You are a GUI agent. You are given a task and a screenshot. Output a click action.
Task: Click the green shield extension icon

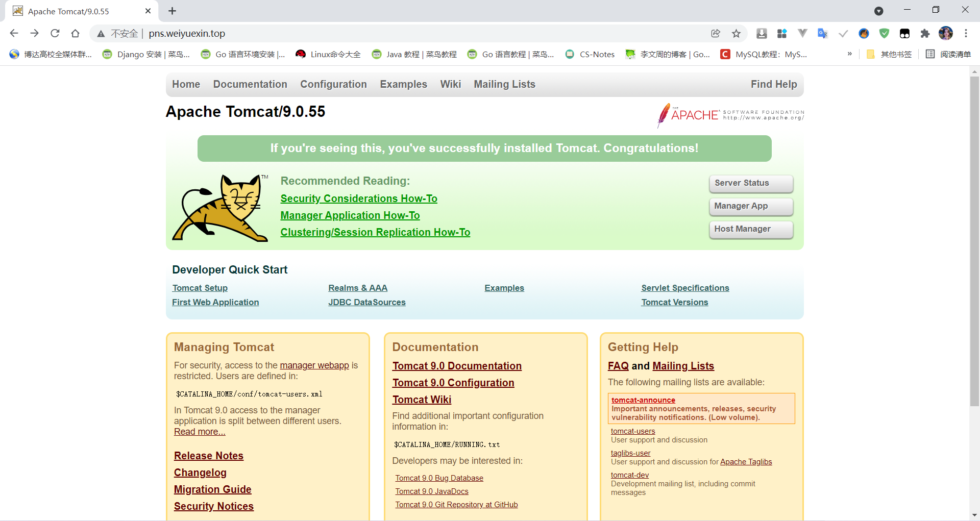click(x=884, y=33)
